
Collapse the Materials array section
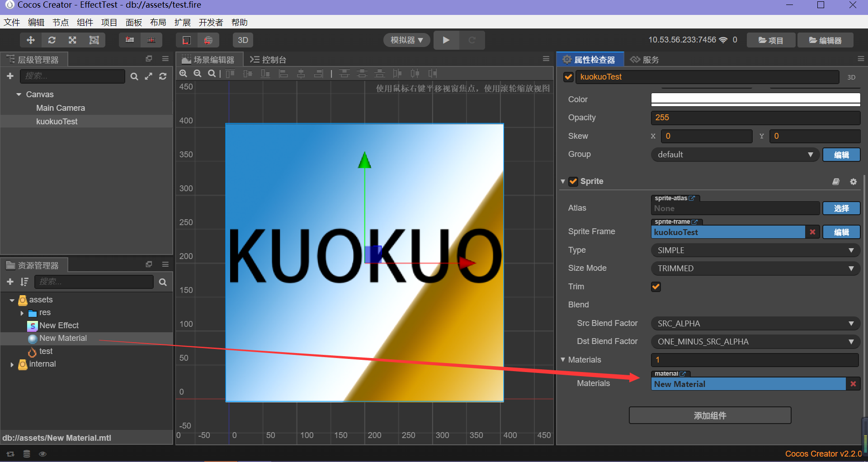563,360
